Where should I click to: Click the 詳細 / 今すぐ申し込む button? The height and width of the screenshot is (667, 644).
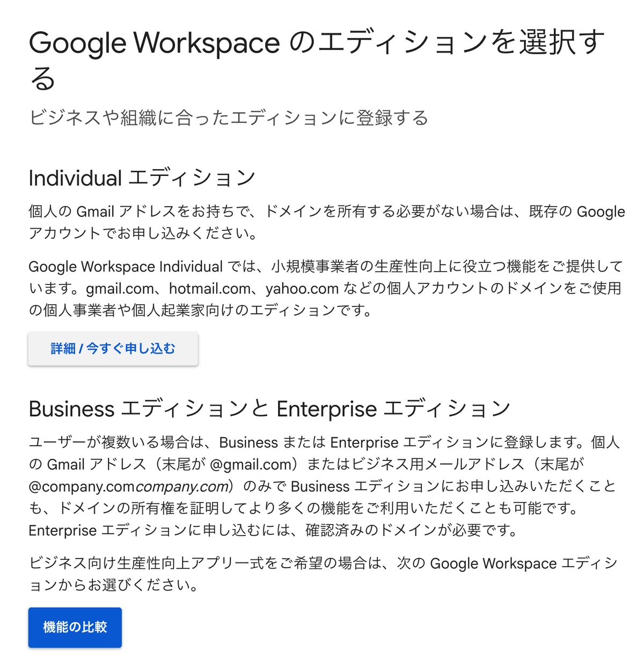click(113, 349)
